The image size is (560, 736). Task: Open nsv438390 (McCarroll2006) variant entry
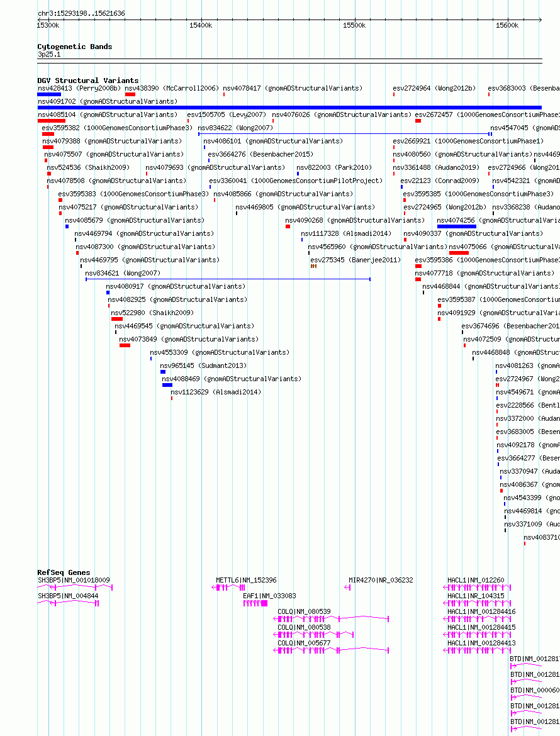tap(172, 88)
